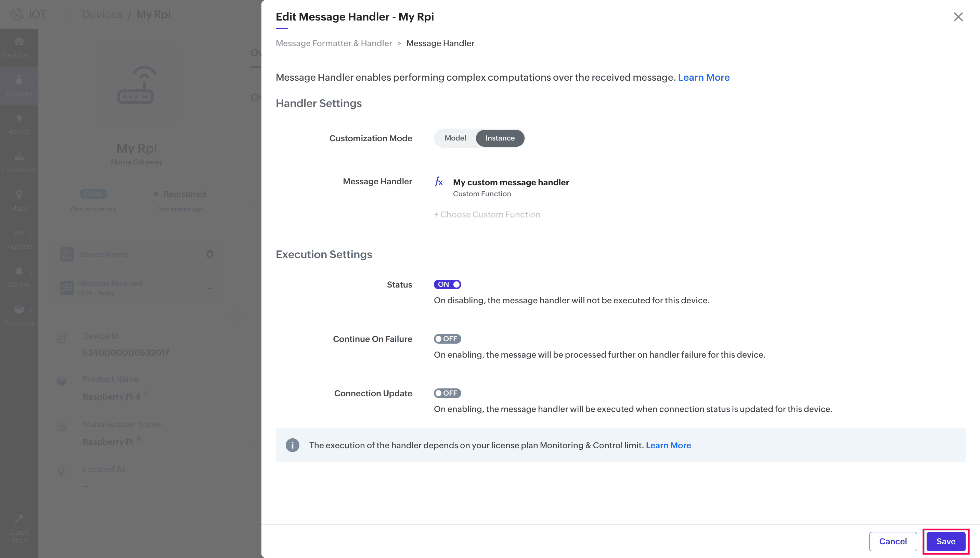Enable the Continue On Failure toggle
980x558 pixels.
pos(447,339)
